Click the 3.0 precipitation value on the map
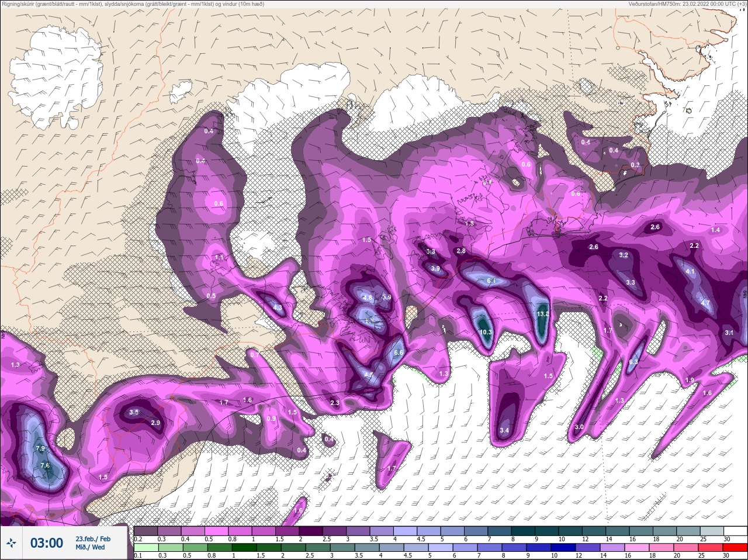This screenshot has width=748, height=560. tap(579, 427)
